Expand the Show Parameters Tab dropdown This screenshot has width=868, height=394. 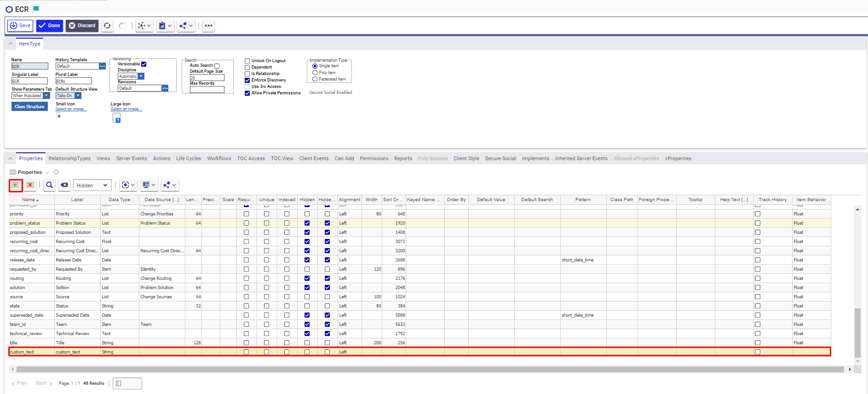pyautogui.click(x=46, y=96)
